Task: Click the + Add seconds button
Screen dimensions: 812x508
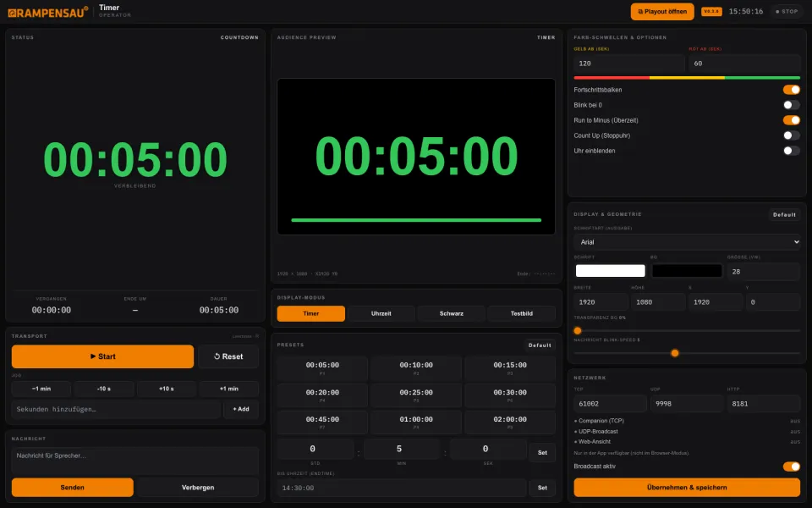Action: pyautogui.click(x=241, y=409)
